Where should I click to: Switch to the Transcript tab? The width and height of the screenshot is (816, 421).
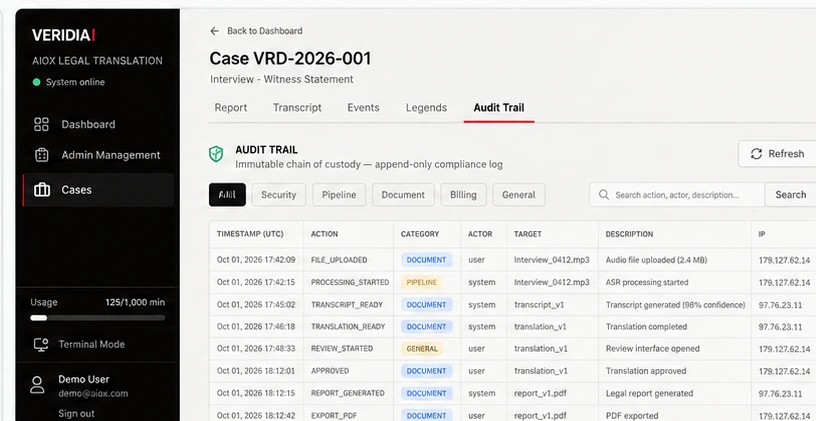coord(297,108)
